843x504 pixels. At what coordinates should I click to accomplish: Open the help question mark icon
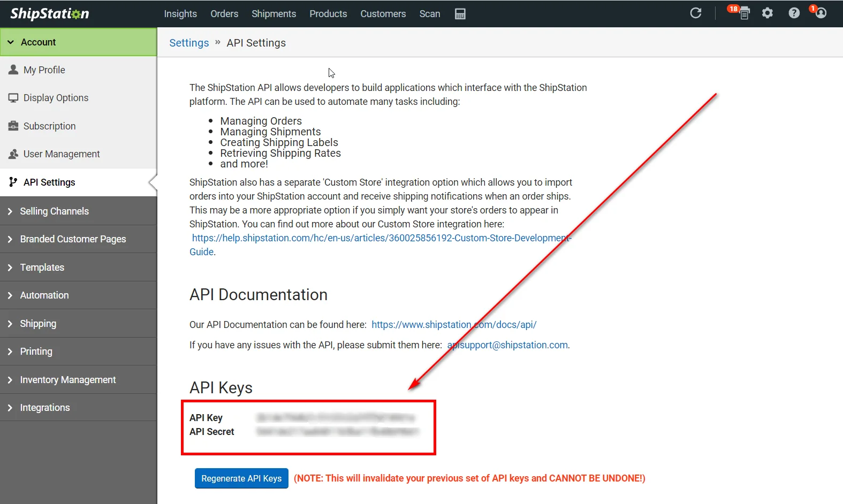pos(794,13)
